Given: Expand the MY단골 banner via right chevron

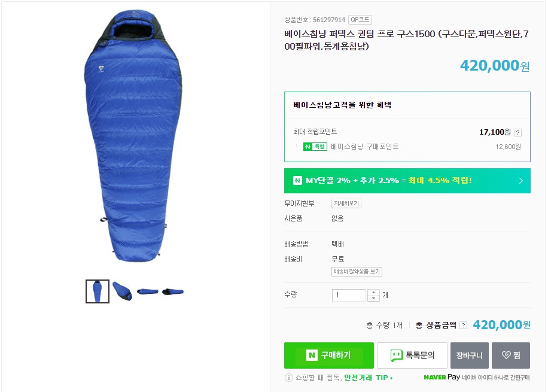Looking at the screenshot, I should (520, 181).
